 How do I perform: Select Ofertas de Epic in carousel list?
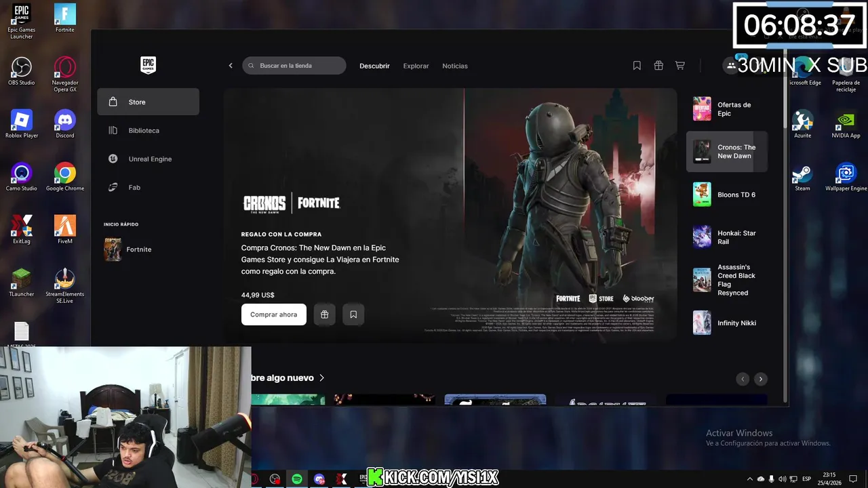pyautogui.click(x=727, y=109)
